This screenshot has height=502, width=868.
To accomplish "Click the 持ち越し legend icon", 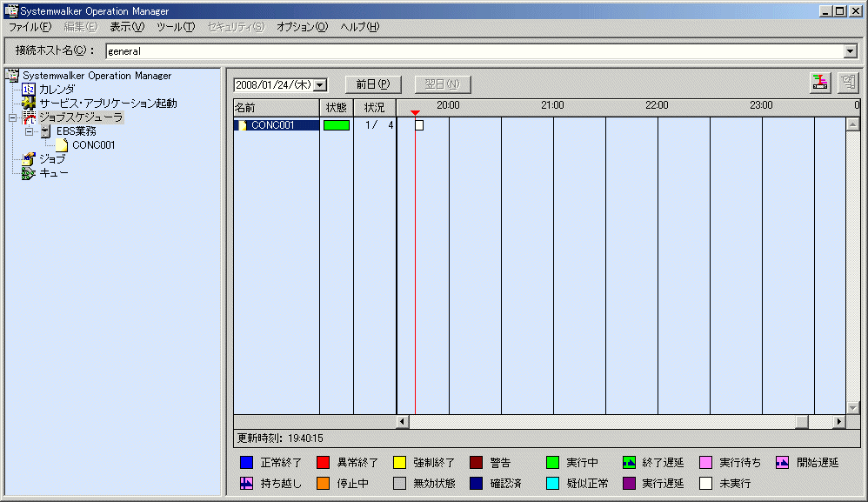I will [247, 483].
